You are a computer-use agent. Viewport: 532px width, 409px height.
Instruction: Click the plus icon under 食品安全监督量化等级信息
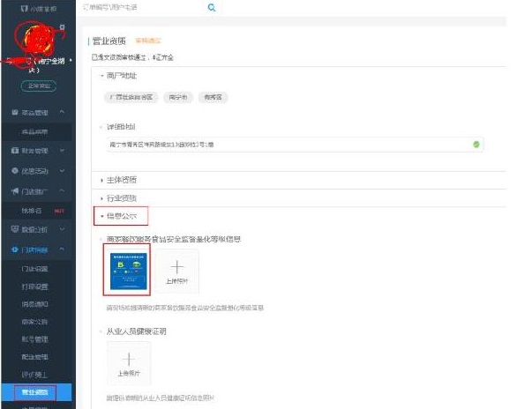(177, 265)
